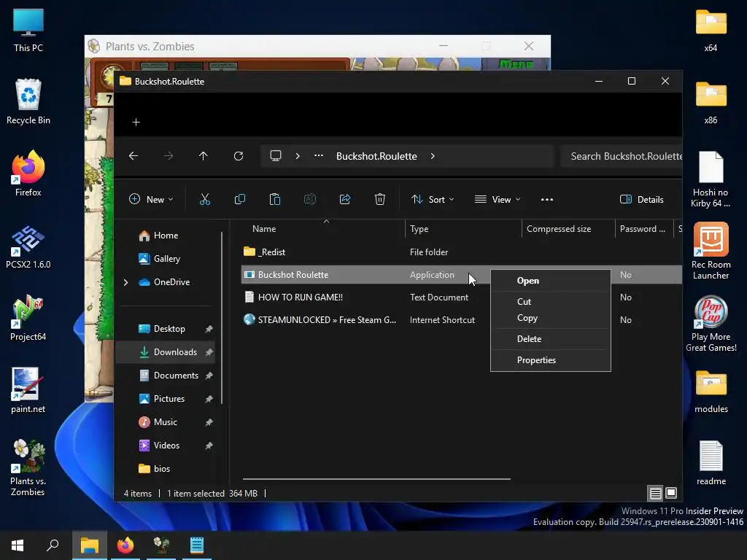
Task: Choose Properties in context menu
Action: point(551,360)
